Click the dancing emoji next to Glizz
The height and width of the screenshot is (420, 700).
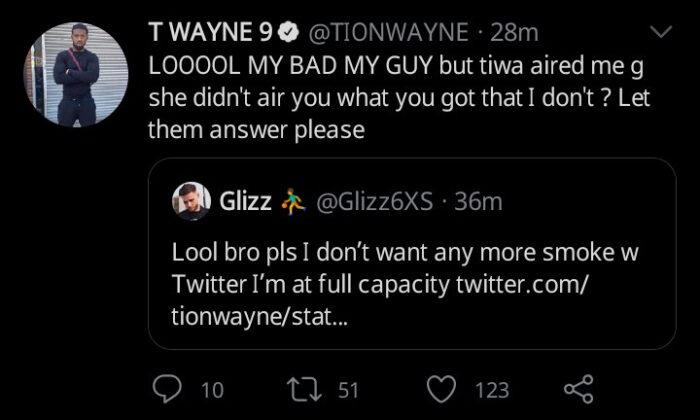coord(293,202)
